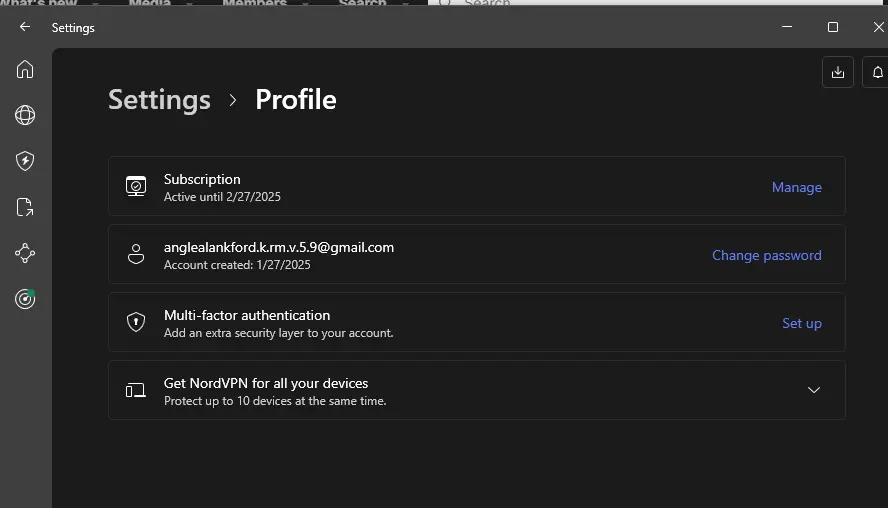888x508 pixels.
Task: Click the 'Multi-factor authentication' row title
Action: click(247, 315)
